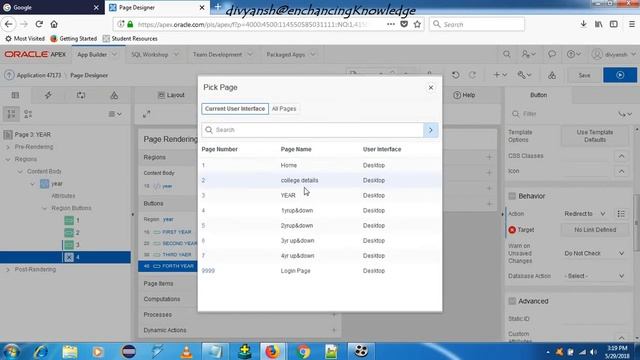Select button 3 in the tree
This screenshot has height=360, width=640.
72,245
